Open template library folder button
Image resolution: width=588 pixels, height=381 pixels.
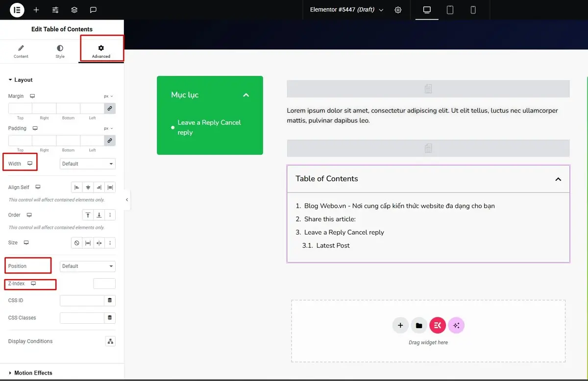coord(419,325)
